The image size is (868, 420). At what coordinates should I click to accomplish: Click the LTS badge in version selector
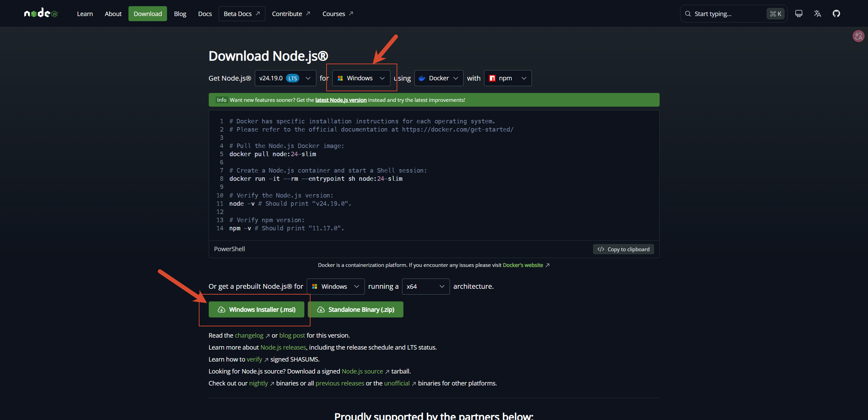[x=292, y=78]
